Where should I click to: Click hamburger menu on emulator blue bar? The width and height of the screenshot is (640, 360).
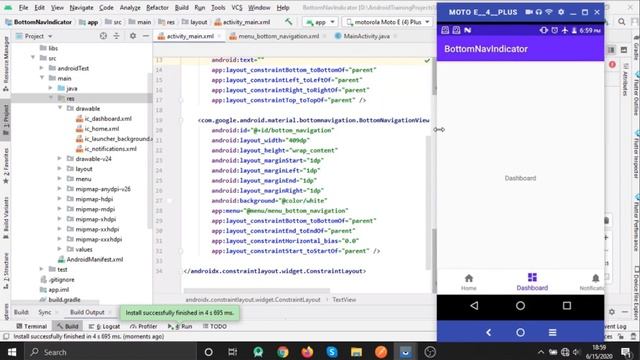552,332
